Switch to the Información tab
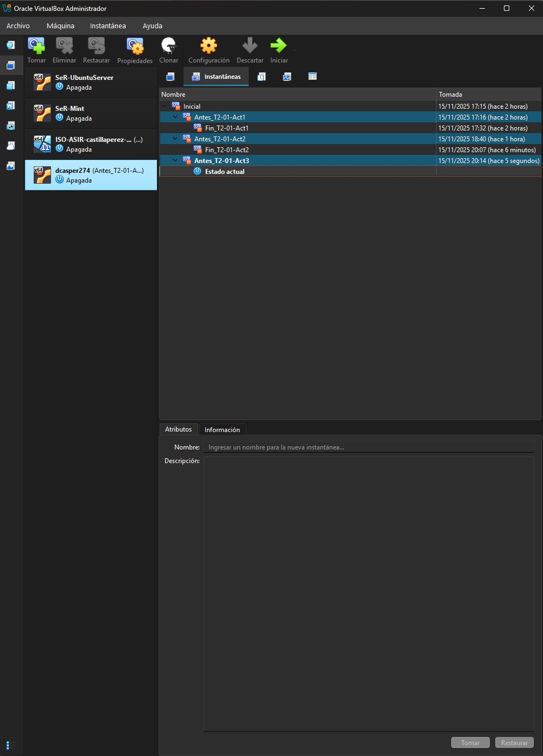This screenshot has height=756, width=543. click(222, 429)
